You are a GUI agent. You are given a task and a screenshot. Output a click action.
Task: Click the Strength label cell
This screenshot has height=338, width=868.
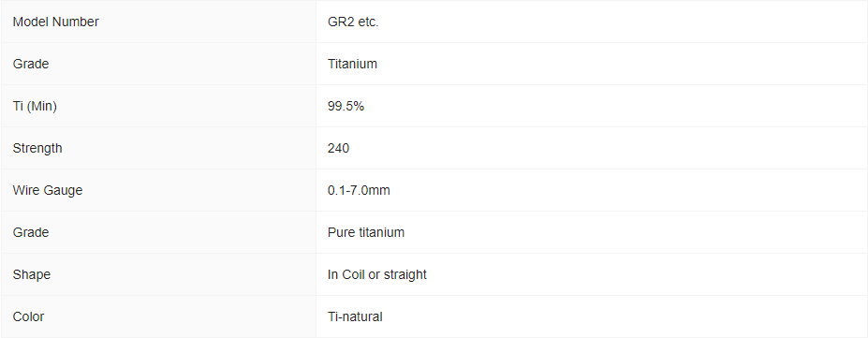158,148
